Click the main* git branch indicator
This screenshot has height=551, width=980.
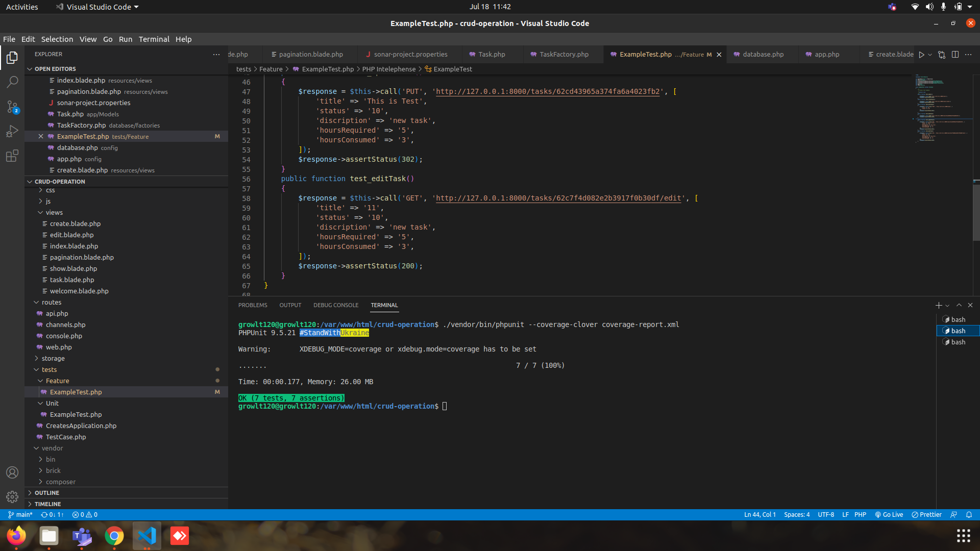pos(20,515)
